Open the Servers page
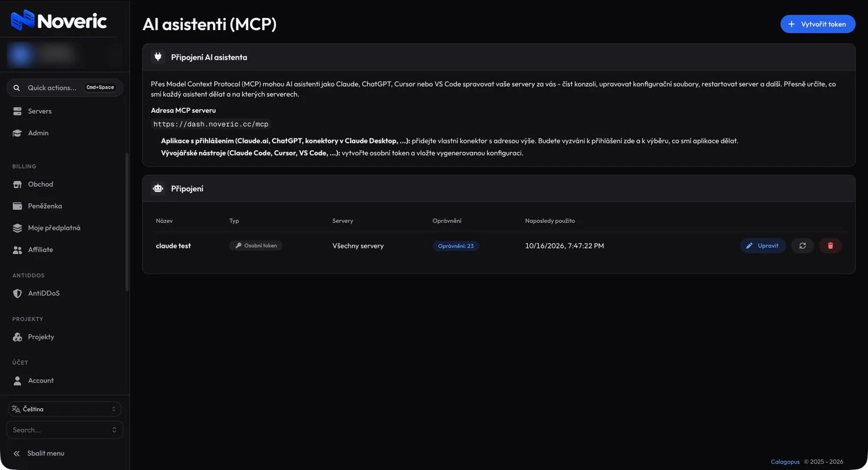This screenshot has width=868, height=470. coord(65,111)
